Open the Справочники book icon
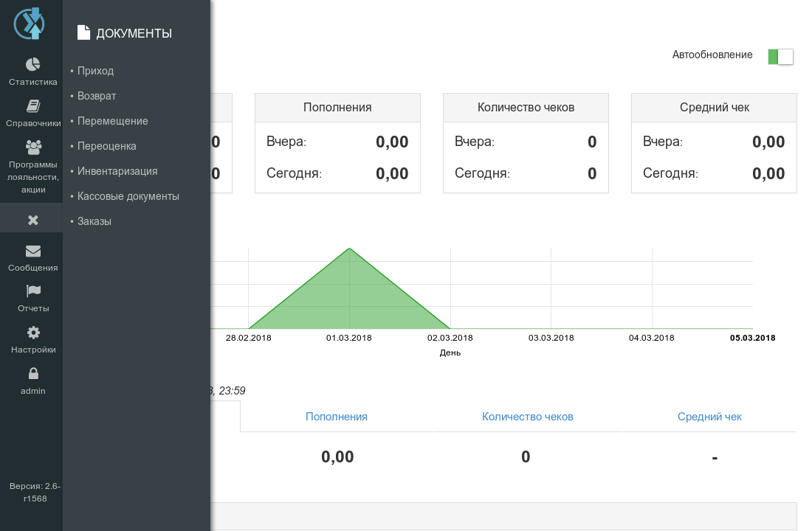Image resolution: width=812 pixels, height=531 pixels. (33, 106)
